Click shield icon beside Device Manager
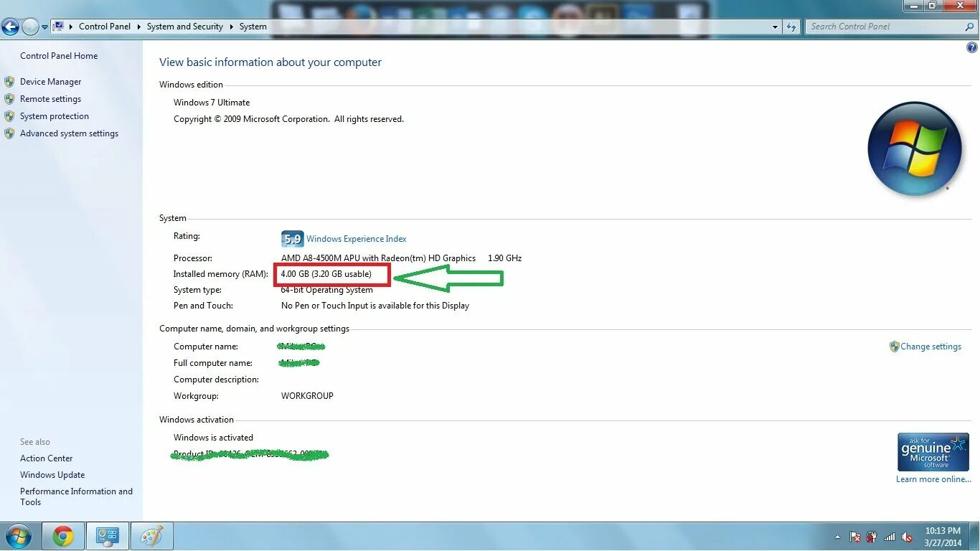The height and width of the screenshot is (551, 980). (x=9, y=82)
